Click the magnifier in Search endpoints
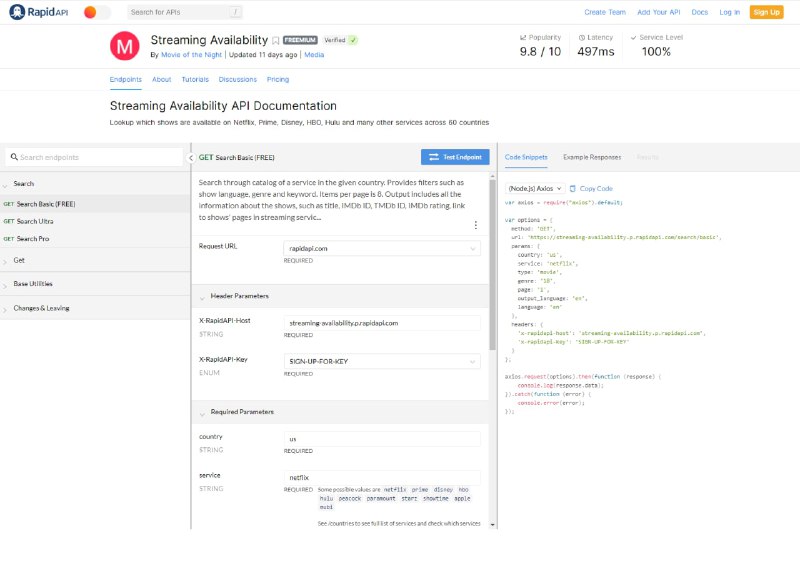This screenshot has width=800, height=566. pos(13,157)
